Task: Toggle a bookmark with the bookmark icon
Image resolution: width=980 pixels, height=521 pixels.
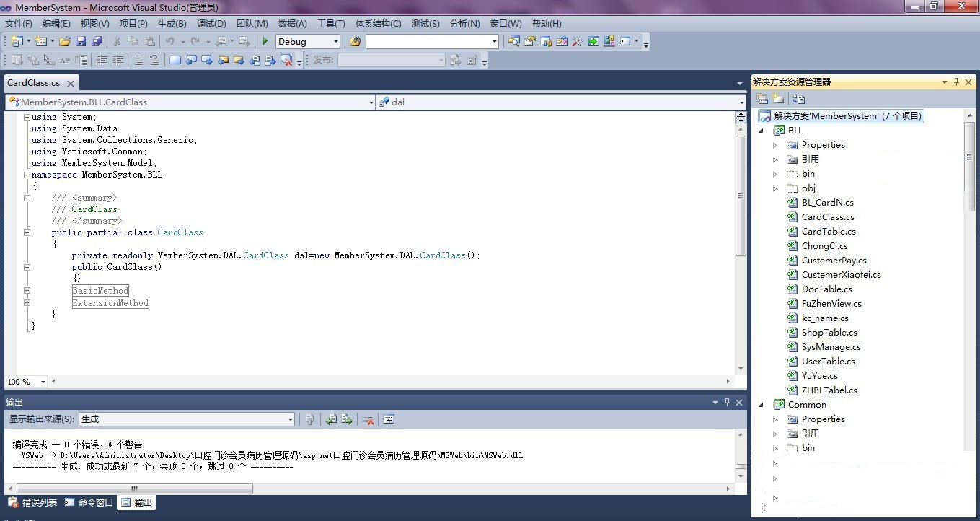Action: [x=175, y=60]
